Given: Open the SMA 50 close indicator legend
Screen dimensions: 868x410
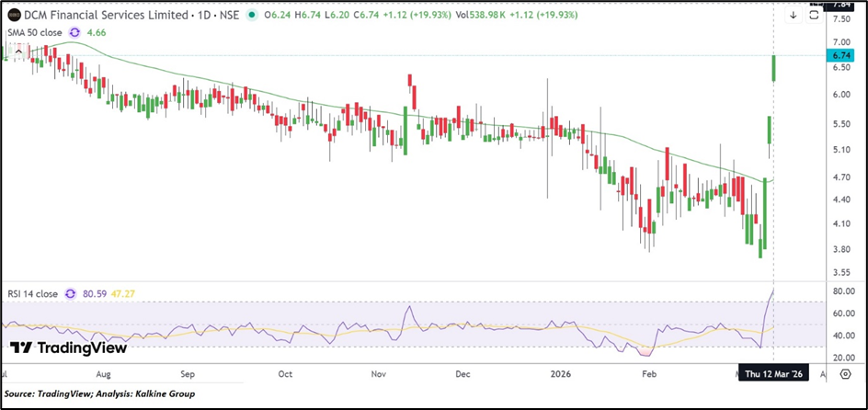Looking at the screenshot, I should click(35, 31).
